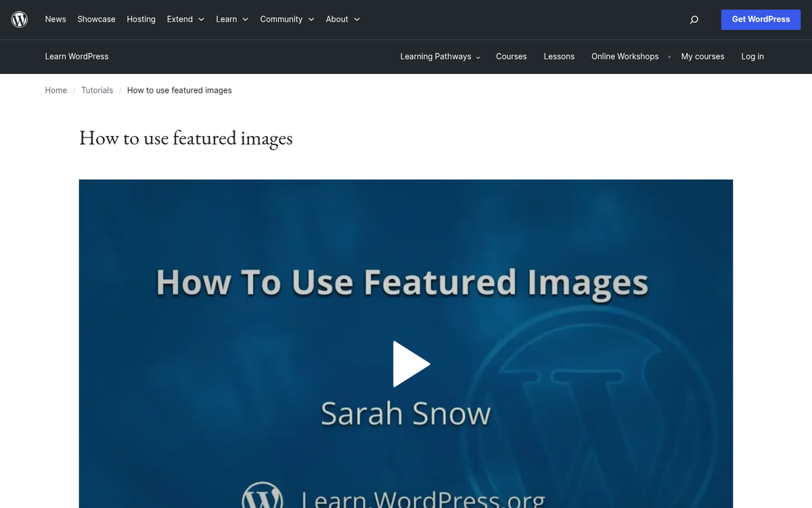Open the Tutorials breadcrumb link
This screenshot has width=812, height=508.
pyautogui.click(x=97, y=90)
